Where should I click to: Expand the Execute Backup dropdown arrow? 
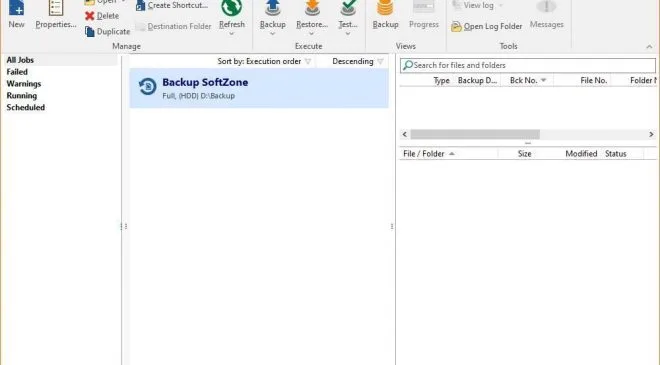click(272, 34)
